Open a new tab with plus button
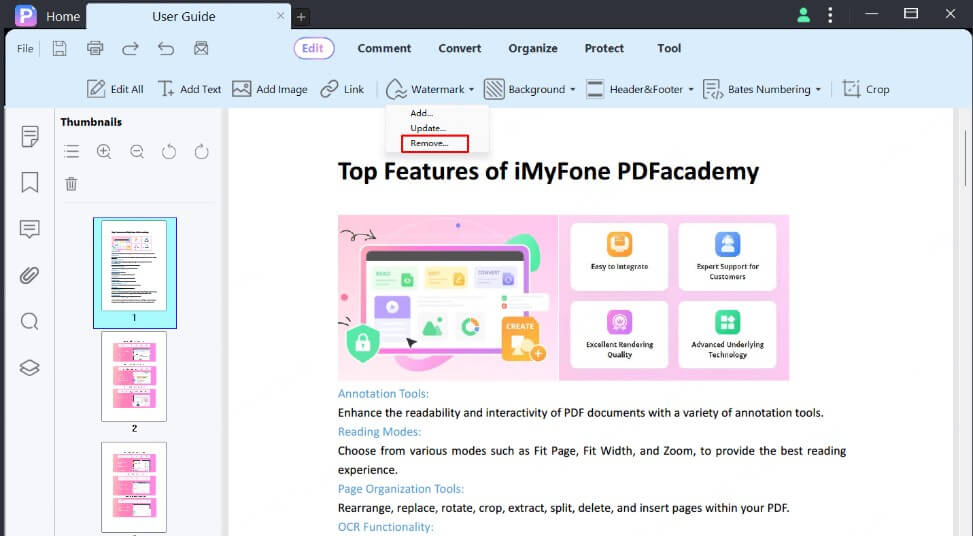973x536 pixels. click(x=301, y=17)
